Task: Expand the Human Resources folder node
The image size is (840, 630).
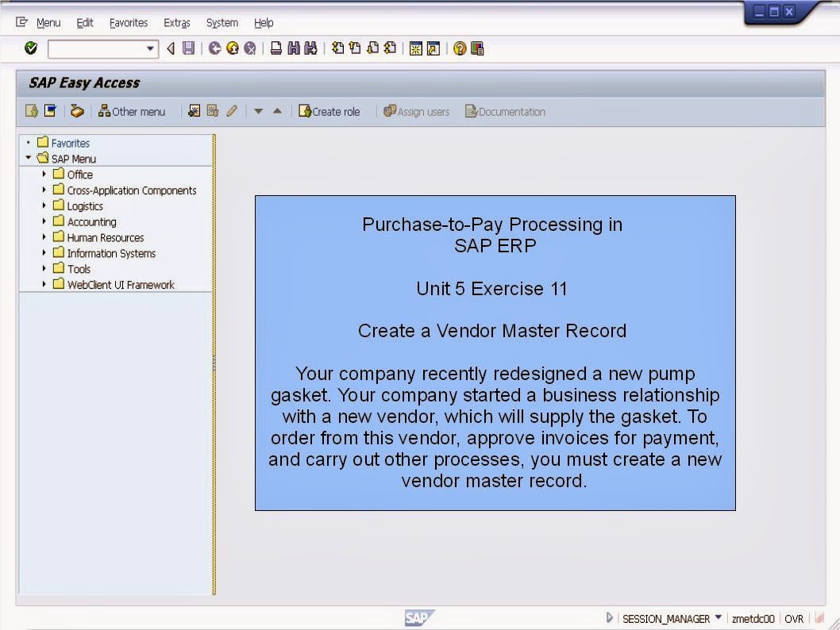Action: (44, 236)
